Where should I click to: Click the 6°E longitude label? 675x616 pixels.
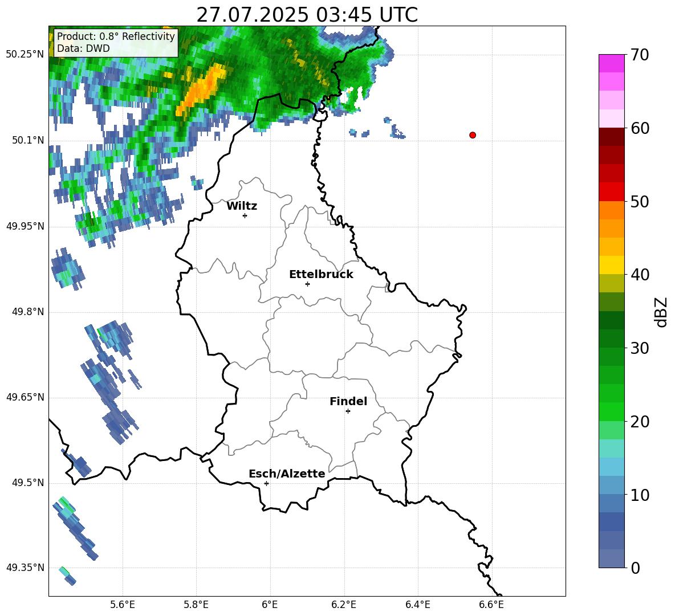point(270,605)
